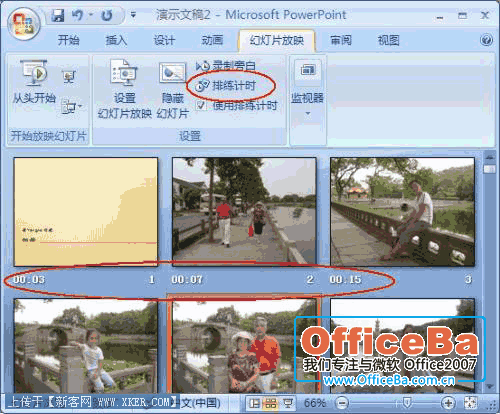Viewport: 500px width, 414px height.
Task: Start slideshow with 从头开始
Action: tap(34, 82)
